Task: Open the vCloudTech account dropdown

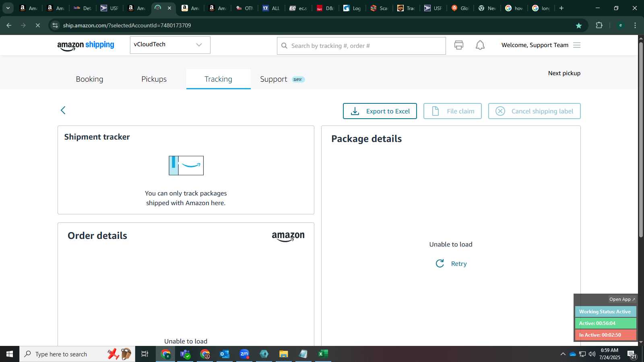Action: coord(170,45)
